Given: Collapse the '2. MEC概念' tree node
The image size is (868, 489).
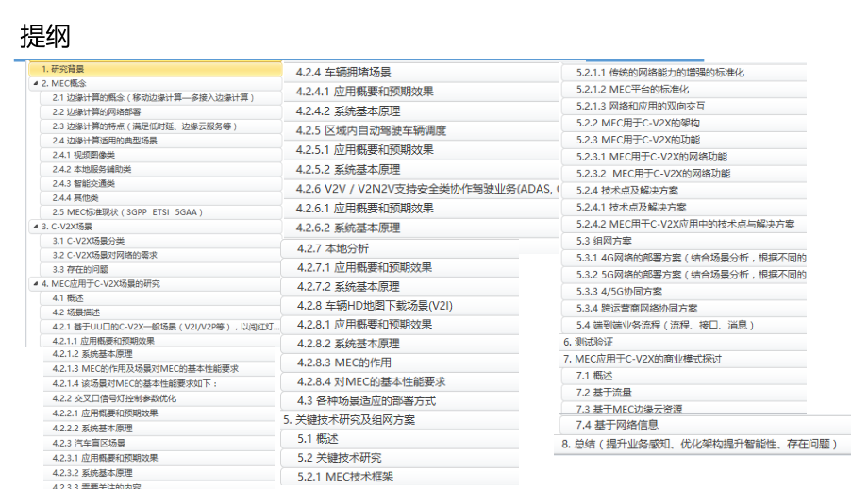Looking at the screenshot, I should tap(36, 84).
